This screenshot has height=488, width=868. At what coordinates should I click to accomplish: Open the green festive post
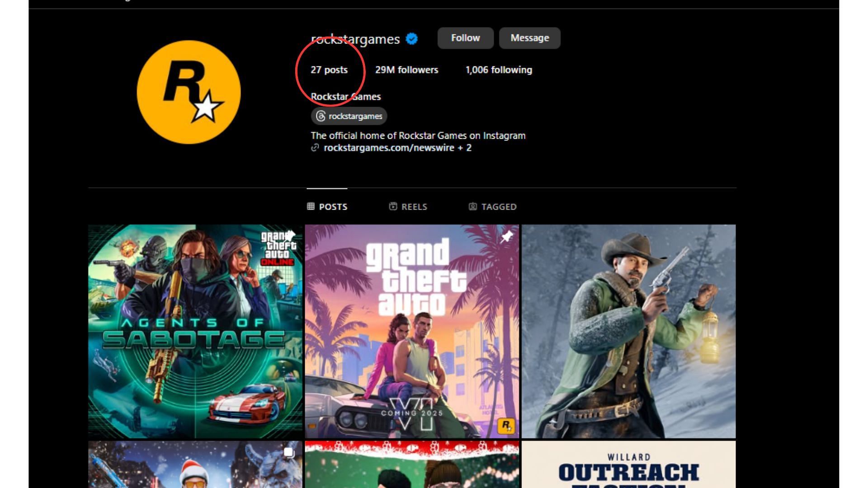pos(412,465)
